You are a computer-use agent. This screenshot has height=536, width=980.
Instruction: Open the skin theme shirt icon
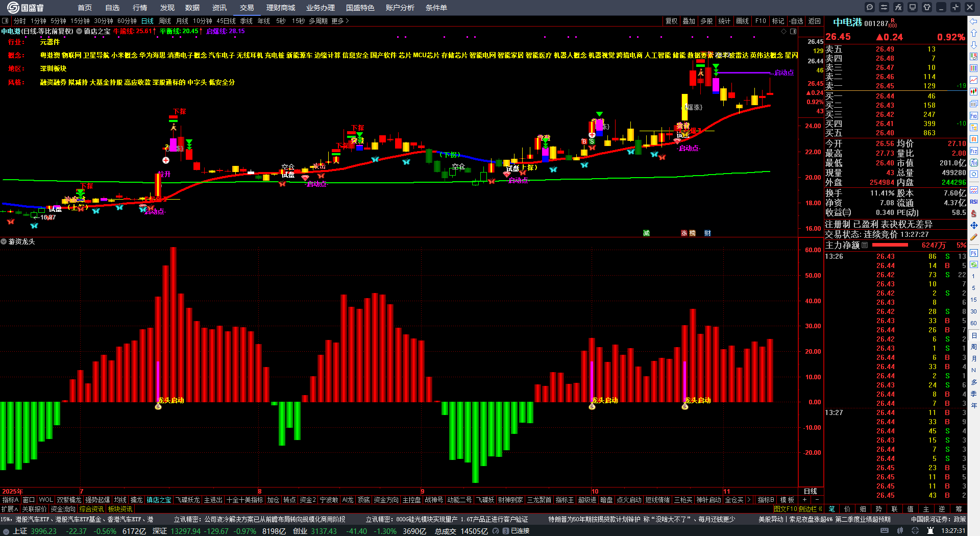coord(927,7)
